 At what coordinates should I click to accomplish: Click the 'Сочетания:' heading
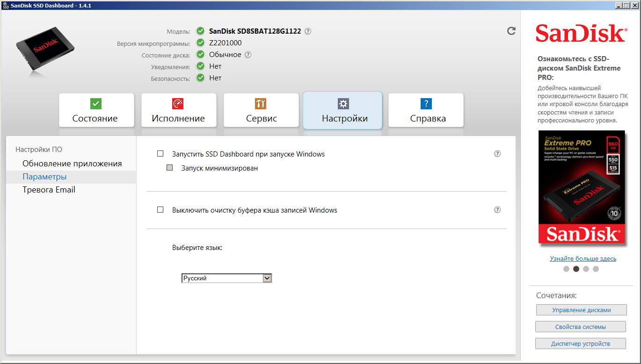(x=557, y=295)
